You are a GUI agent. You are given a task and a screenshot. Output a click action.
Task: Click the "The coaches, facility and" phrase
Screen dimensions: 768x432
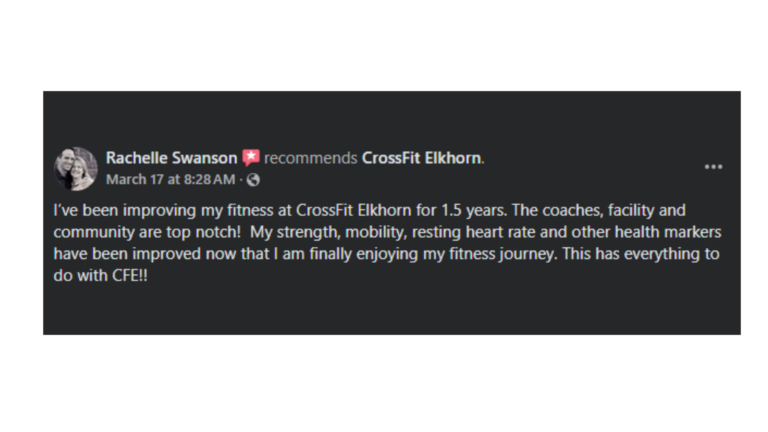pos(599,211)
